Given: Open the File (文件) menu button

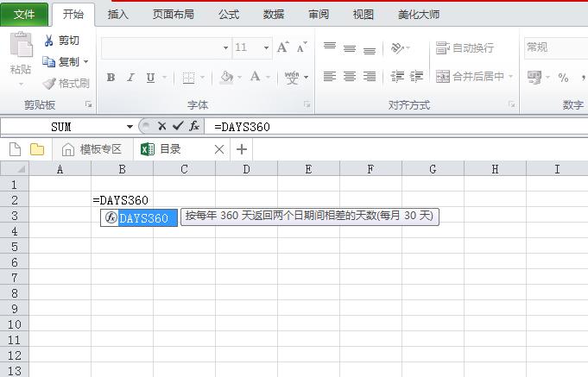Looking at the screenshot, I should (24, 15).
